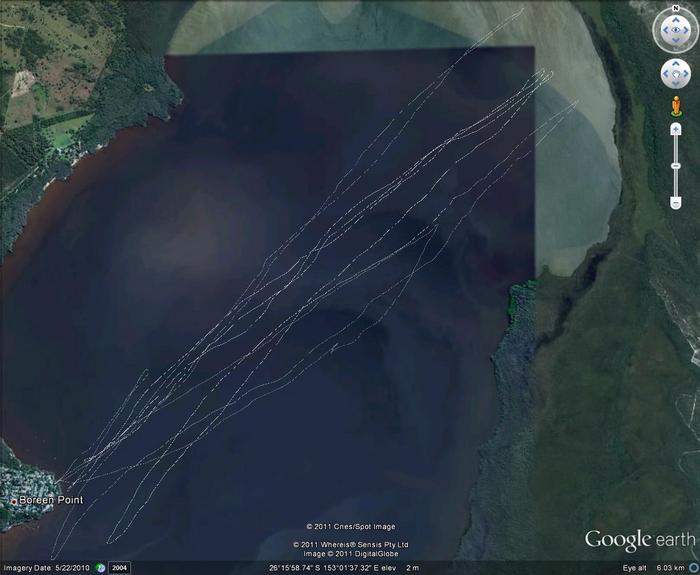Screen dimensions: 700x575
Task: Click the North indicator on the compass
Action: pos(675,10)
